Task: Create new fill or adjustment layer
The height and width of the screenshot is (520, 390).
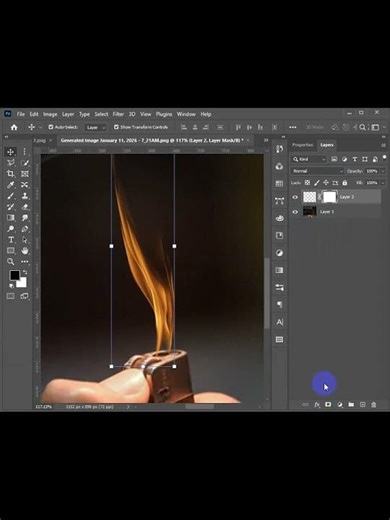Action: 340,405
